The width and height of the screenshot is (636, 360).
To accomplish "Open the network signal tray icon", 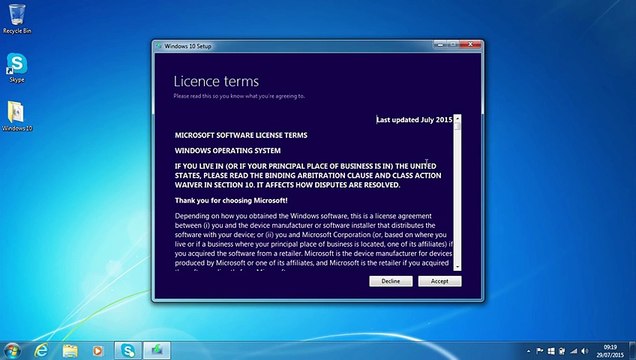I will pyautogui.click(x=574, y=351).
